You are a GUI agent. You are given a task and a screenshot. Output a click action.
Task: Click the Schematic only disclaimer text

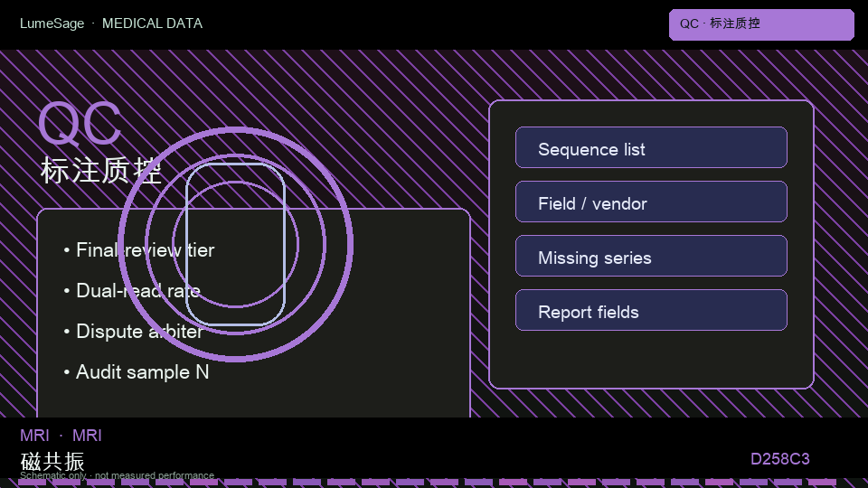[x=117, y=475]
